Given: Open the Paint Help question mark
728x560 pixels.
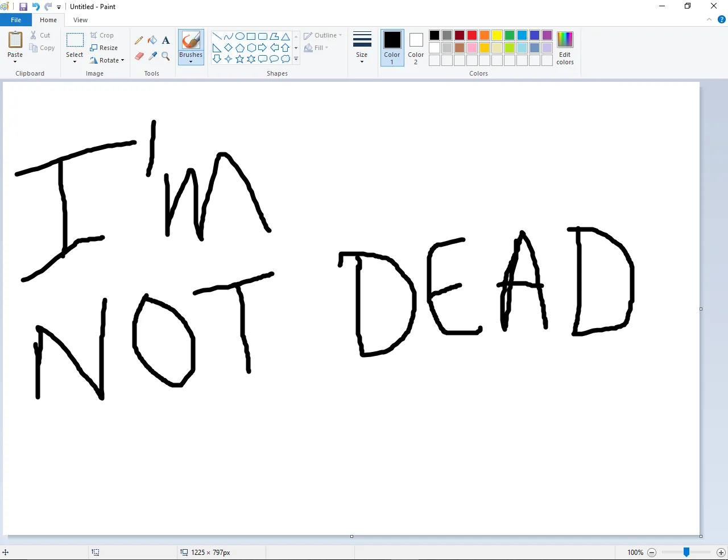Looking at the screenshot, I should 722,19.
